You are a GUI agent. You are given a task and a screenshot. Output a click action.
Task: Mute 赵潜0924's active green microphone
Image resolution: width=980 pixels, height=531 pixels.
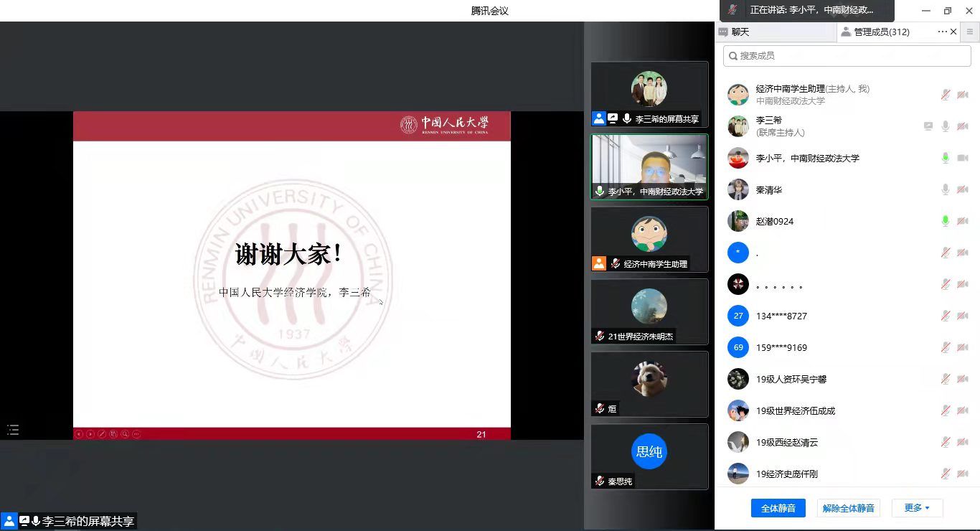pyautogui.click(x=946, y=221)
